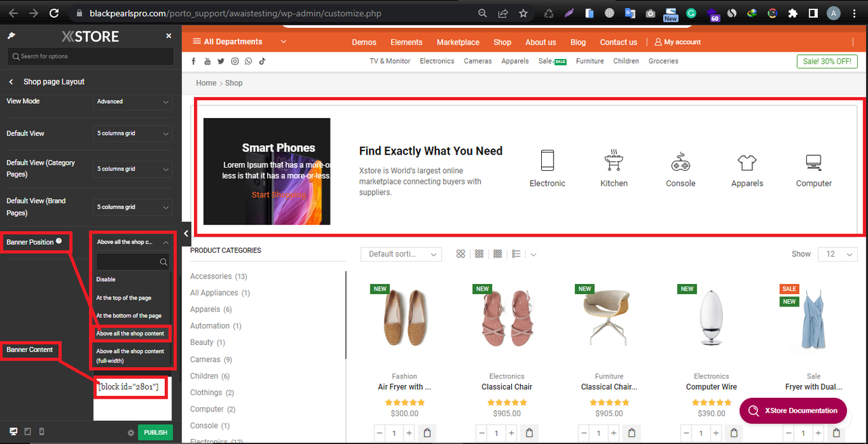Open the Instagram social icon

point(235,61)
